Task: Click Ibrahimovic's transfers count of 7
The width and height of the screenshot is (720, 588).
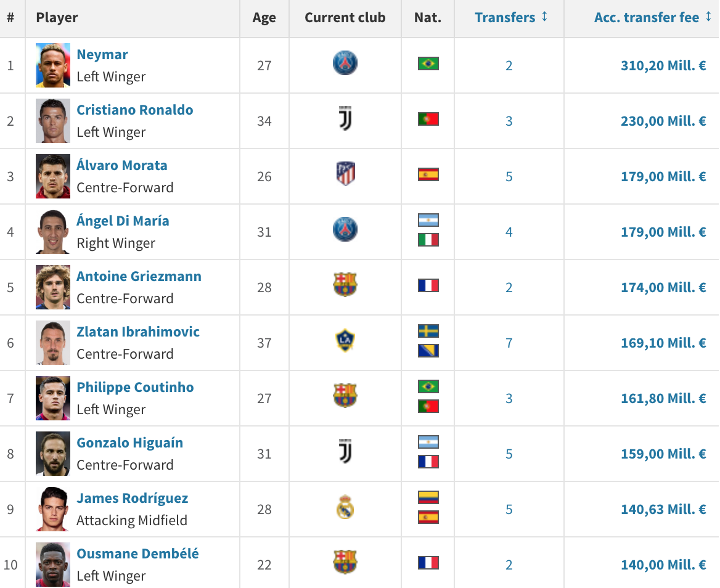Action: 509,343
